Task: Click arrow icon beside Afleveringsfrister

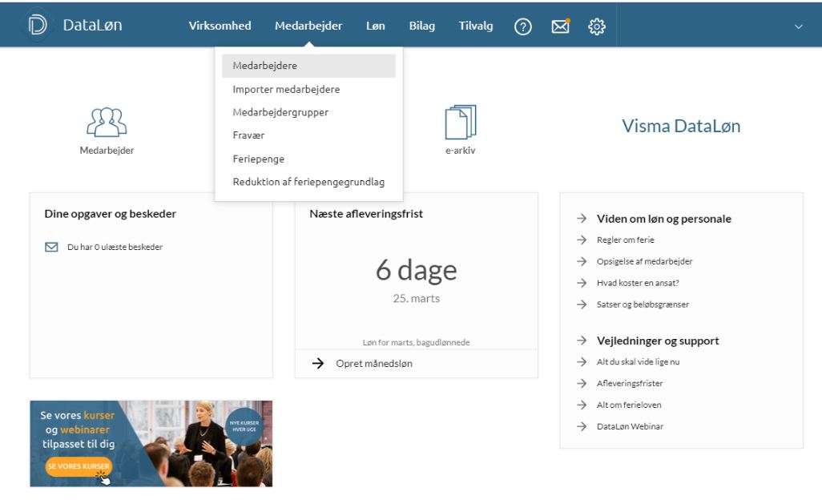Action: pos(582,383)
